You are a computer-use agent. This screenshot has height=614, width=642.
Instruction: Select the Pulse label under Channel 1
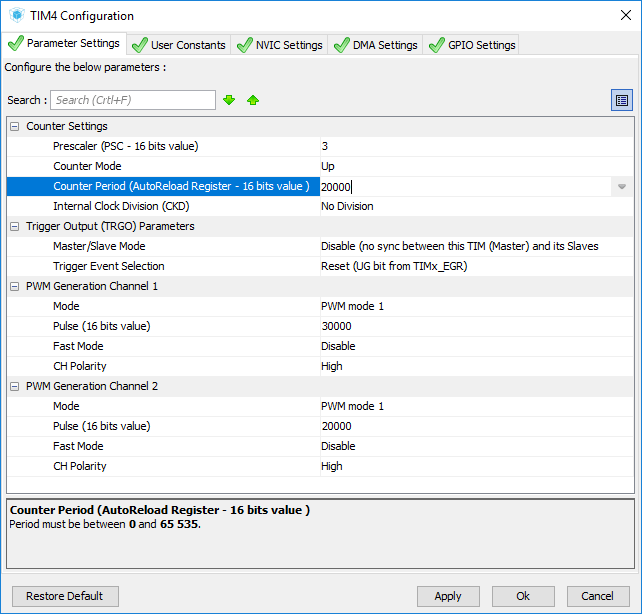pos(102,326)
